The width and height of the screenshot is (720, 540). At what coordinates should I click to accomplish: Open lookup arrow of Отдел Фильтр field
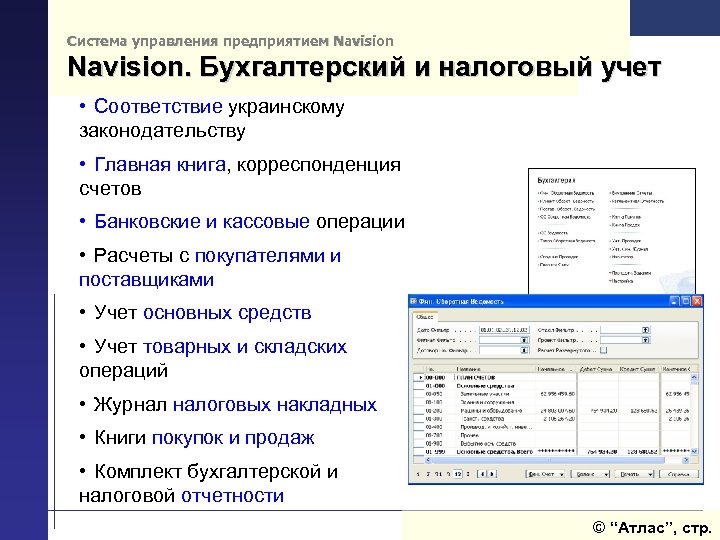(646, 330)
